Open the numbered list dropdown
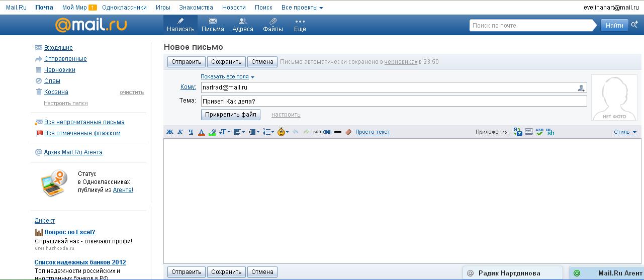Viewport: 644px width, 280px height. [x=268, y=132]
